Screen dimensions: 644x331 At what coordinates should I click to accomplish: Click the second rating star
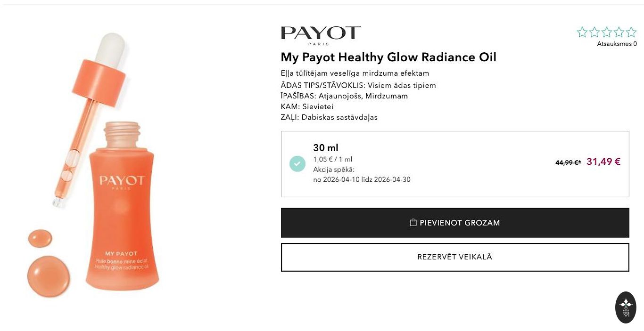[x=594, y=32]
